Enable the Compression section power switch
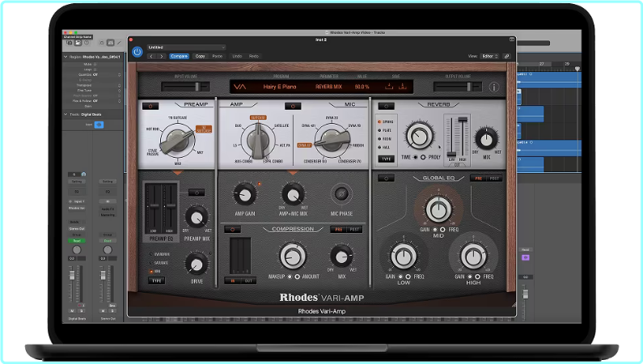This screenshot has width=643, height=364. (x=234, y=229)
